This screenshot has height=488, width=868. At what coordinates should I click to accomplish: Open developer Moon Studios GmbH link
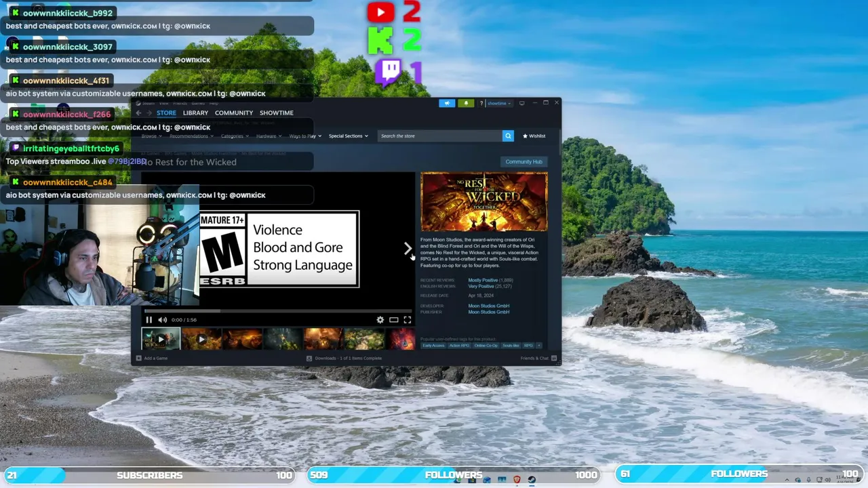(x=488, y=306)
